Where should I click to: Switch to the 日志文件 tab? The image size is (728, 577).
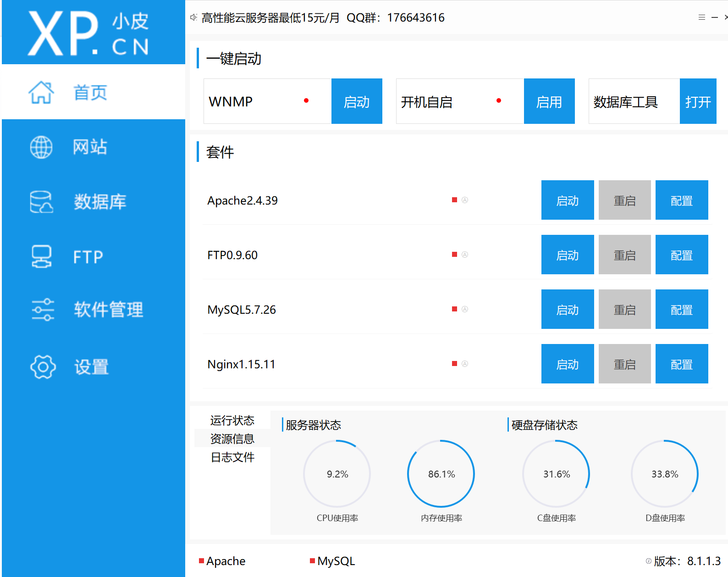232,457
